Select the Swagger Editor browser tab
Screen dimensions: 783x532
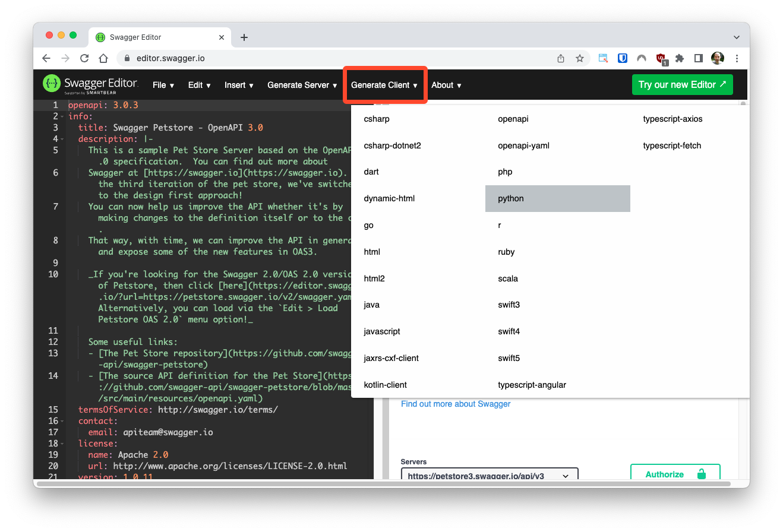click(x=159, y=37)
